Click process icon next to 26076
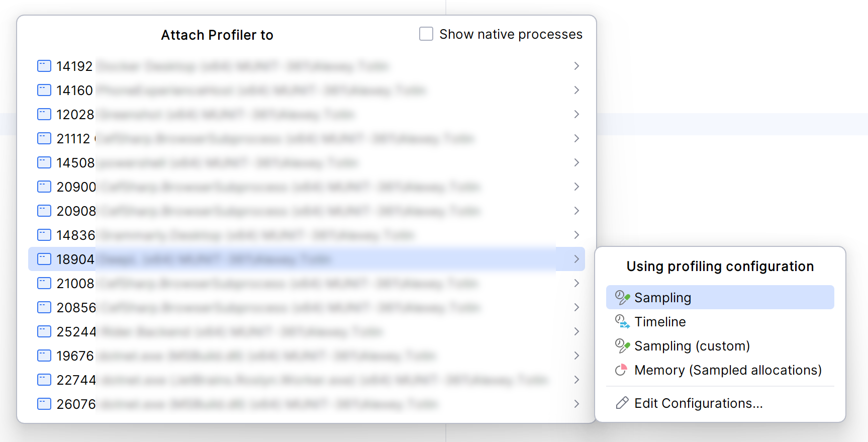Screen dimensions: 868x442 coord(44,404)
